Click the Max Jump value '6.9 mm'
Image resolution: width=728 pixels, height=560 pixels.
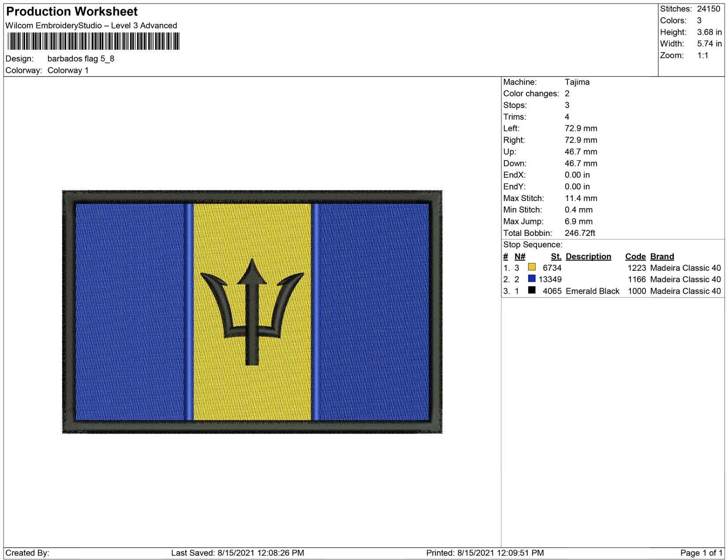(x=579, y=221)
